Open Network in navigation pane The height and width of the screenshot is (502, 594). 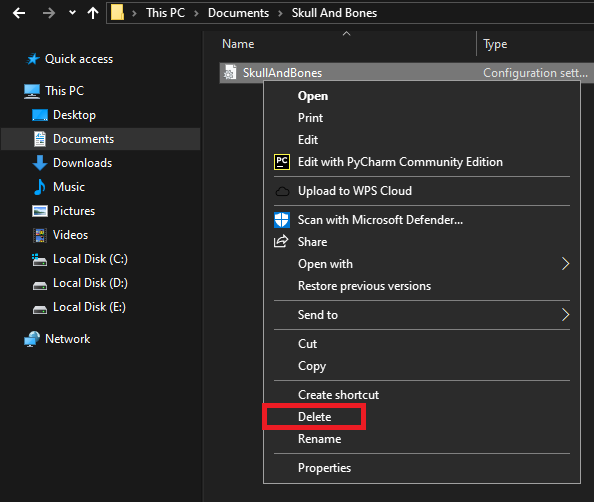pyautogui.click(x=67, y=339)
